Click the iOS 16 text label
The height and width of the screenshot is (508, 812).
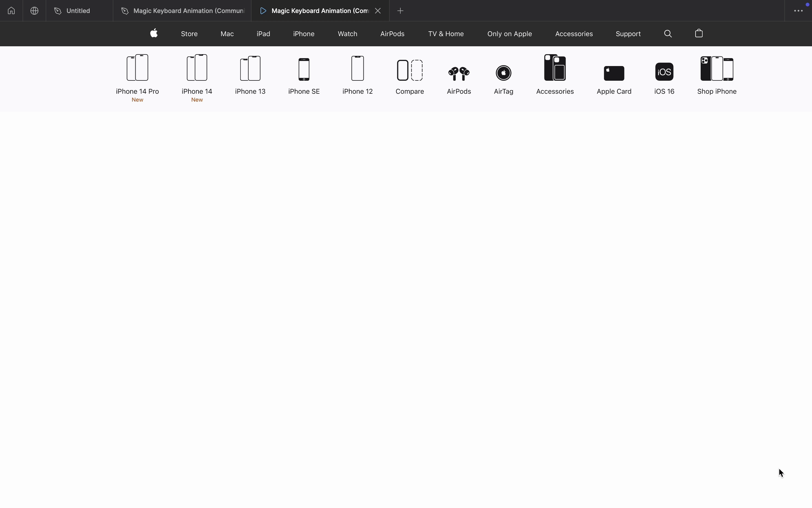click(664, 91)
